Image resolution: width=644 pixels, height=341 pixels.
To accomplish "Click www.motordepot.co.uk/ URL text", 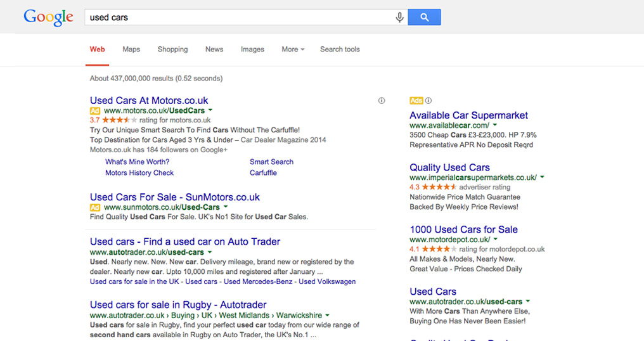I will (x=450, y=240).
